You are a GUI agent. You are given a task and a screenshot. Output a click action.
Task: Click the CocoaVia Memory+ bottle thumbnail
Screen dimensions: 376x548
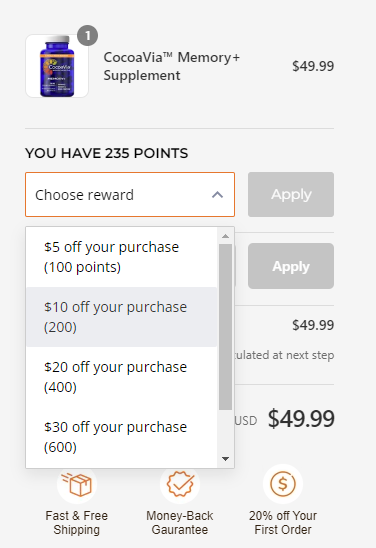click(x=57, y=66)
